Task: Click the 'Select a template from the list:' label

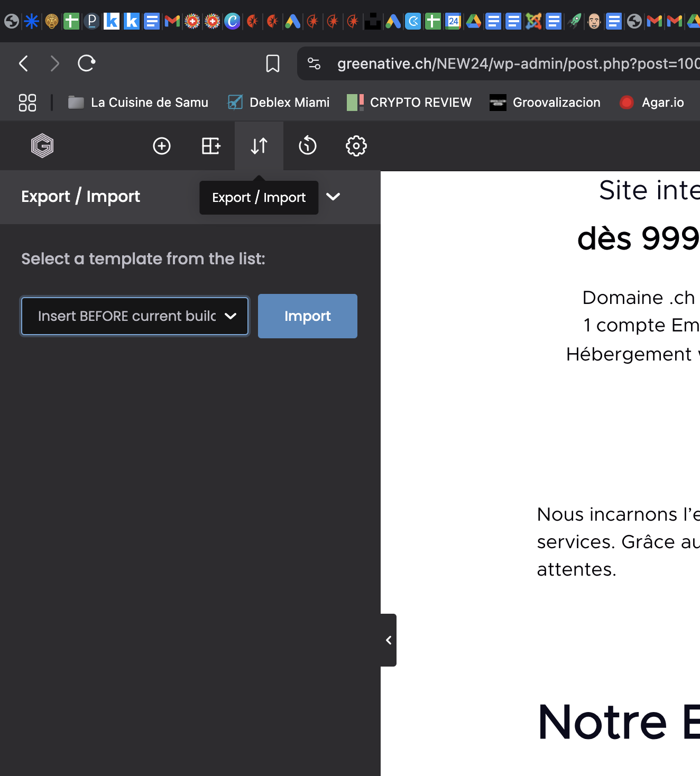Action: [143, 259]
